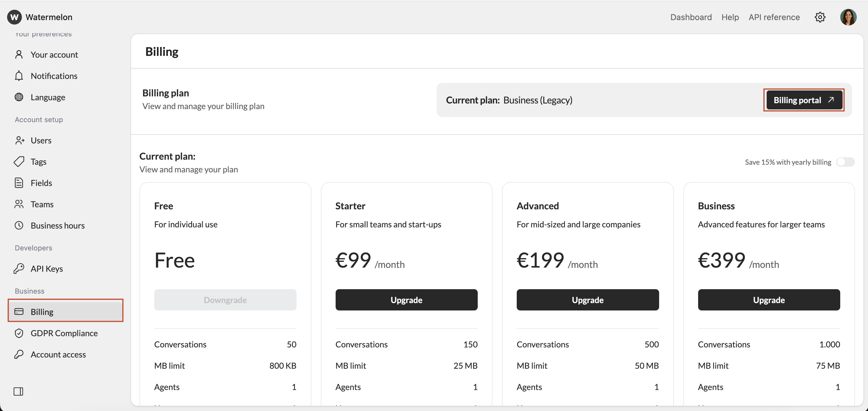Open the profile avatar
Screen dimensions: 868x411
click(849, 17)
